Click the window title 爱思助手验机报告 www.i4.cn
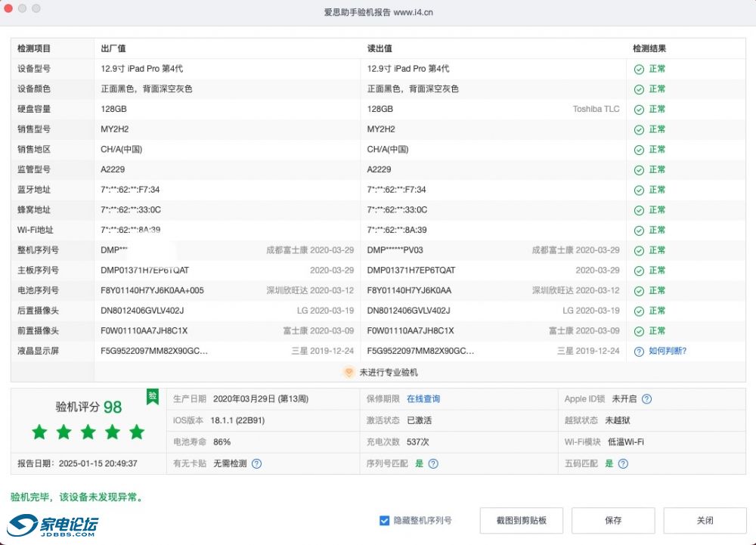This screenshot has width=756, height=545. (x=378, y=13)
